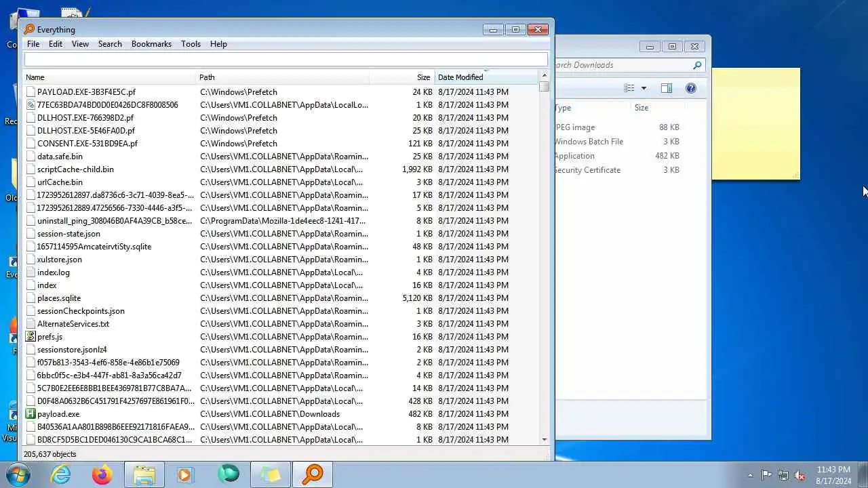Select the 1657114595AmcateirvtiSty.sqlite file
The height and width of the screenshot is (488, 868).
[94, 246]
